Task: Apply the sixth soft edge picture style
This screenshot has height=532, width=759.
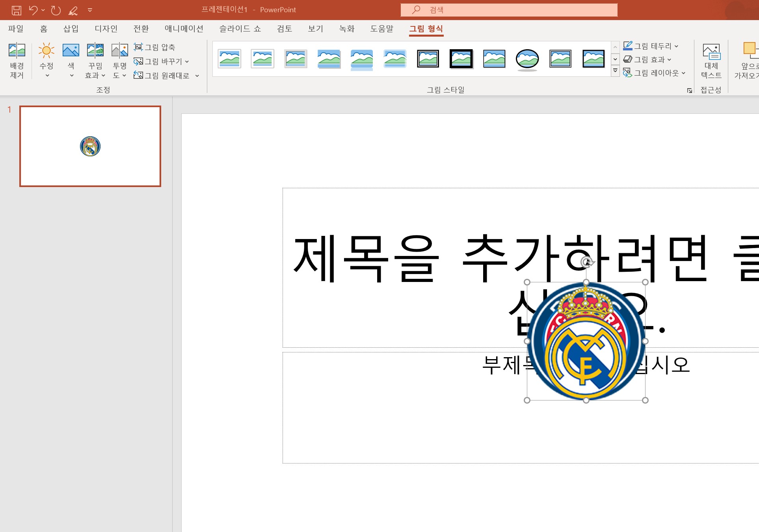Action: pyautogui.click(x=395, y=59)
